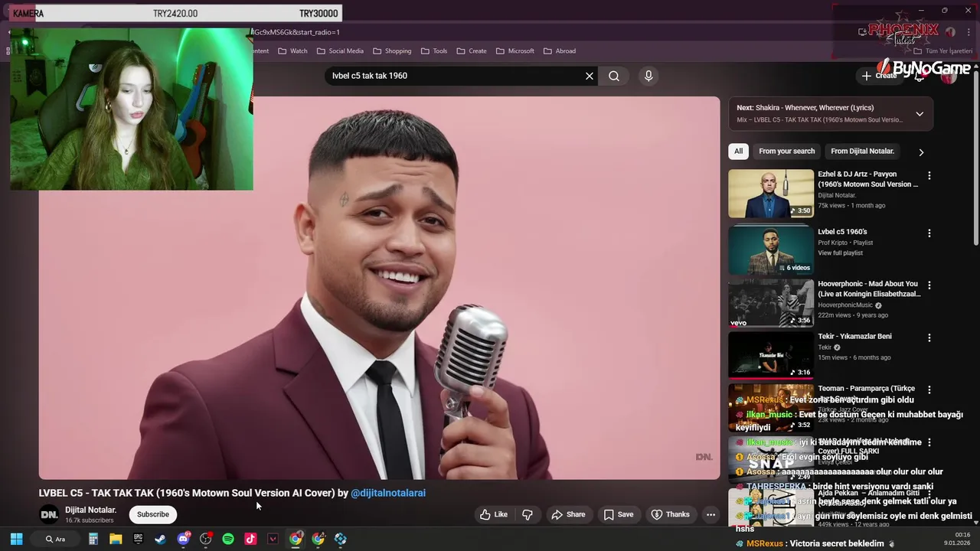980x551 pixels.
Task: Click View full playlist link
Action: tap(840, 253)
